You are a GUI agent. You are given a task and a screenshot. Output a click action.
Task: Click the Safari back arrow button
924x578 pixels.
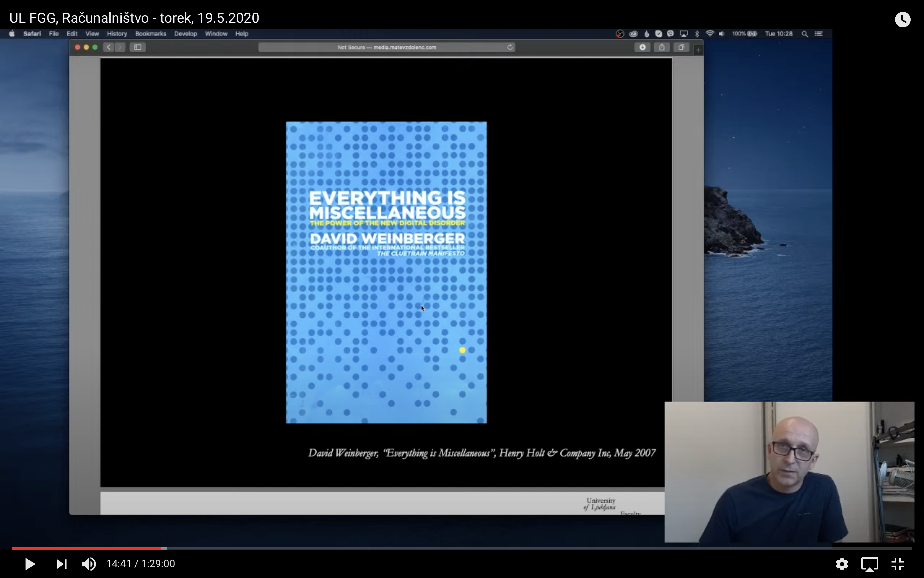109,47
